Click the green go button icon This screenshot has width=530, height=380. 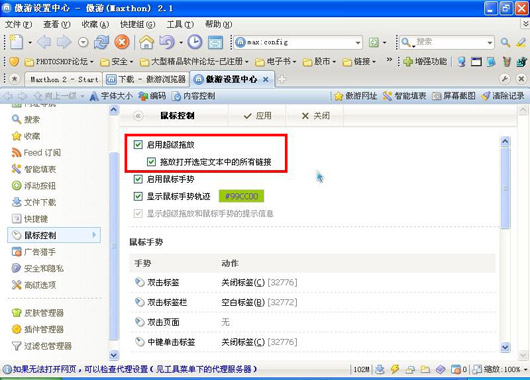(374, 42)
